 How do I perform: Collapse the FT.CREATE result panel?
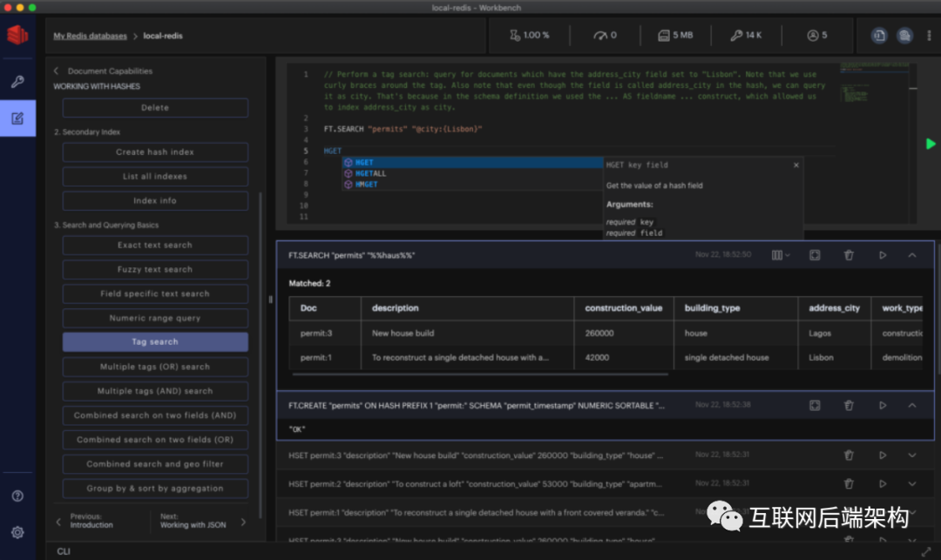[912, 405]
